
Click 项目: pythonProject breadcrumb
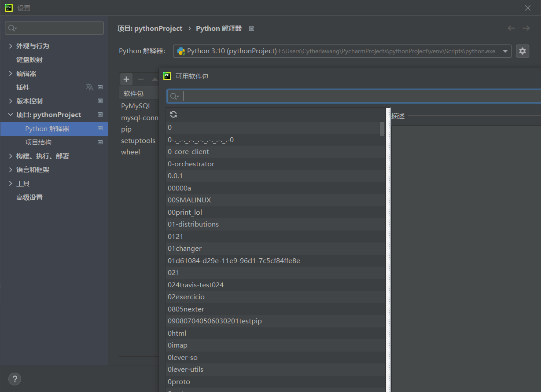click(150, 28)
